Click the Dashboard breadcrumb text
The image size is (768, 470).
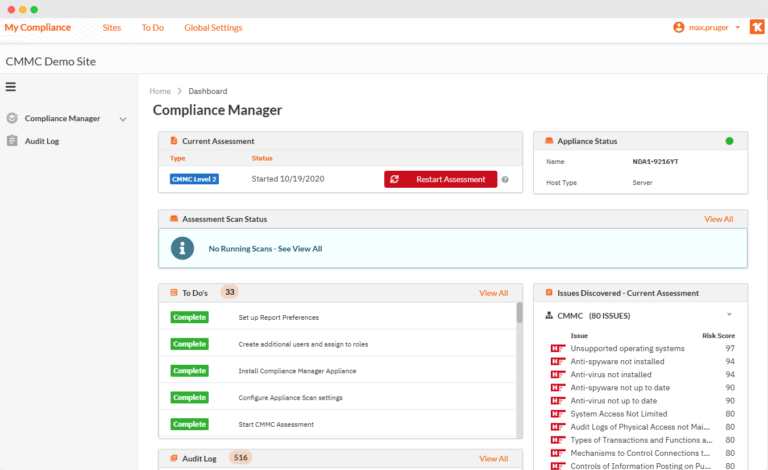click(x=208, y=91)
